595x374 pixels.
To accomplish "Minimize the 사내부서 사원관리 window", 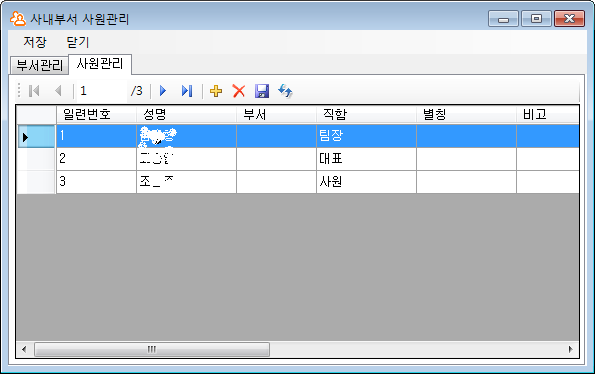I will [x=503, y=19].
